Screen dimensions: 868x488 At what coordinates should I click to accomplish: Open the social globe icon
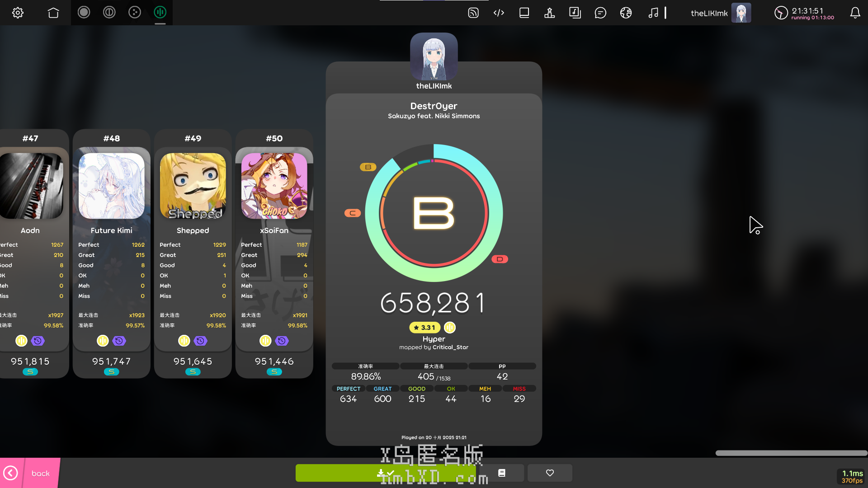pos(626,13)
